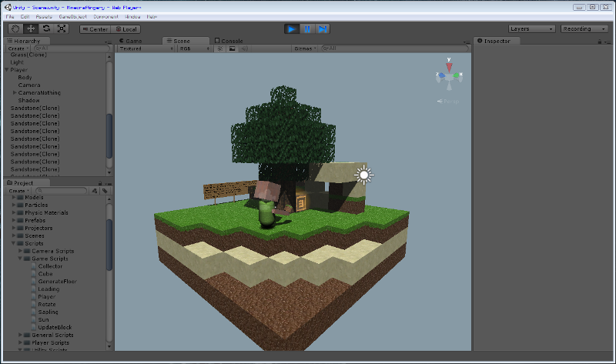Click the Pause button
616x364 pixels.
307,29
